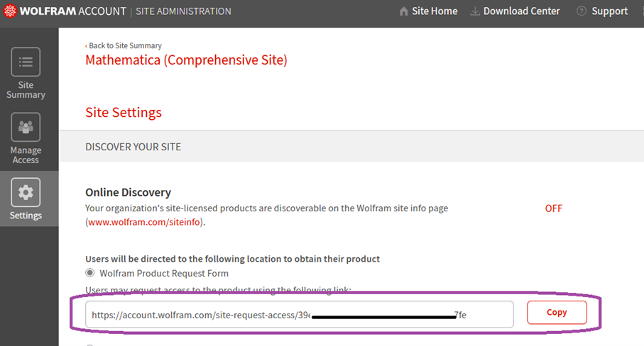Screen dimensions: 644x346
Task: Click the Wolfram spikey logo icon
Action: click(11, 11)
